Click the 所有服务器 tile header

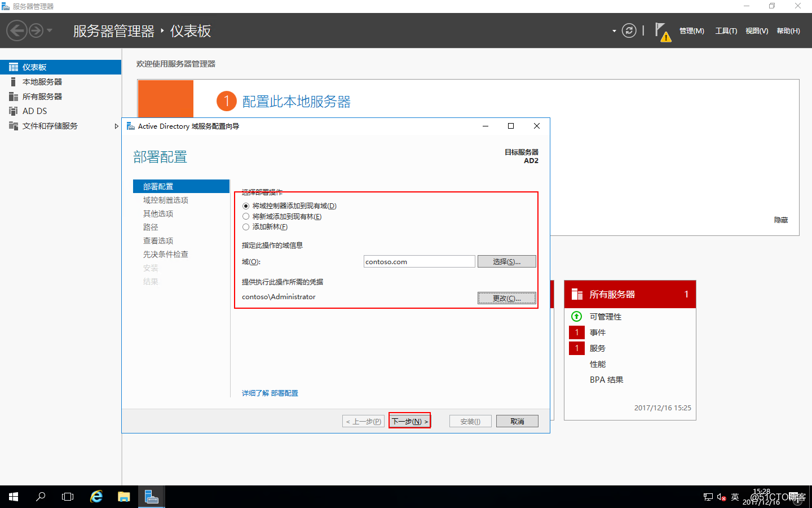point(630,294)
